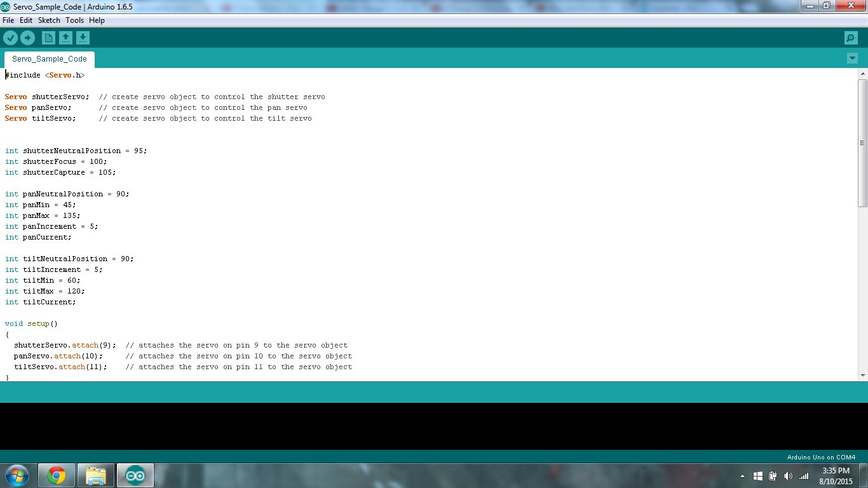Click the Arduino logo in the title bar
868x488 pixels.
(6, 6)
